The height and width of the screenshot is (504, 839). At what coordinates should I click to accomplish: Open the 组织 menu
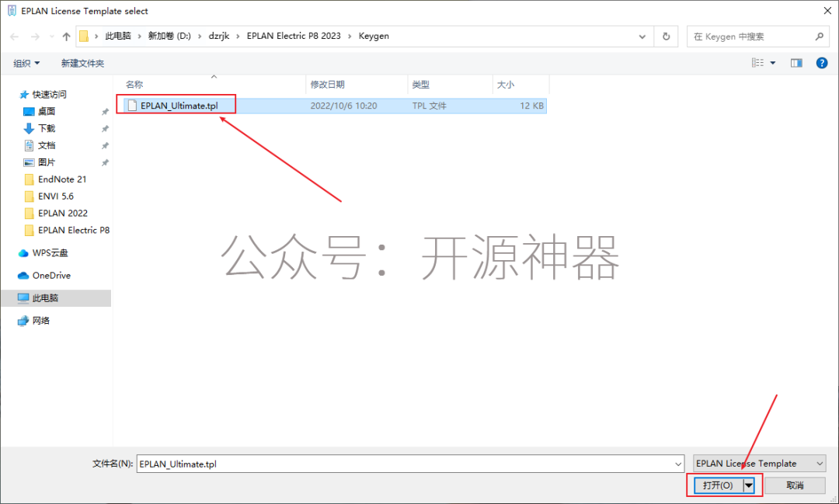point(26,63)
